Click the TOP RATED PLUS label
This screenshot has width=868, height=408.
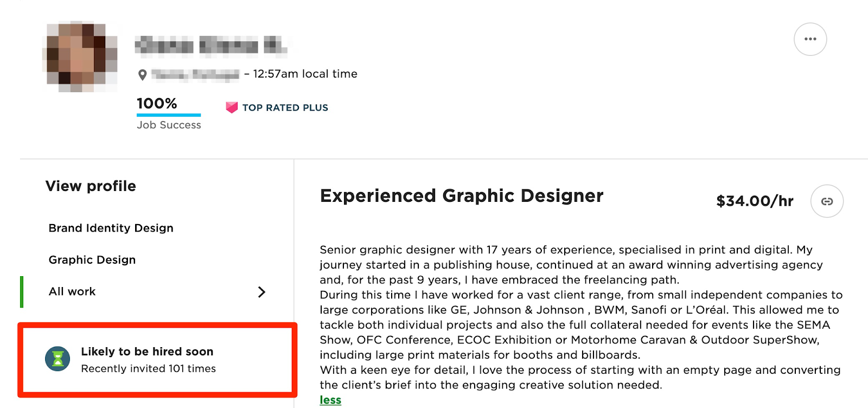[x=285, y=107]
